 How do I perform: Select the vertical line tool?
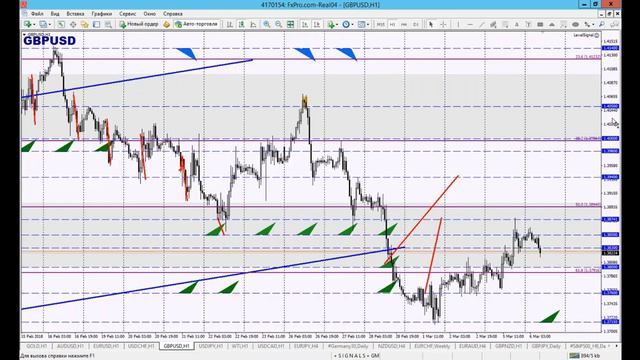point(458,24)
